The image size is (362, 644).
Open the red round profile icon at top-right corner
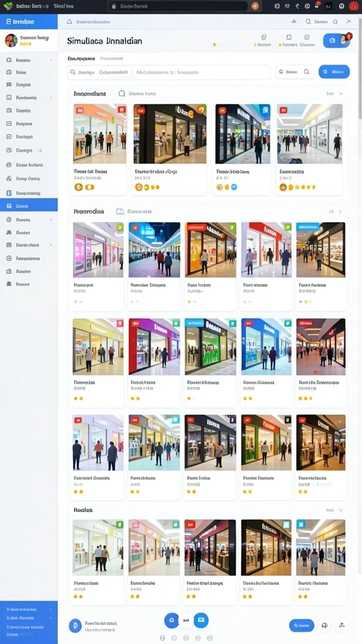[x=353, y=6]
